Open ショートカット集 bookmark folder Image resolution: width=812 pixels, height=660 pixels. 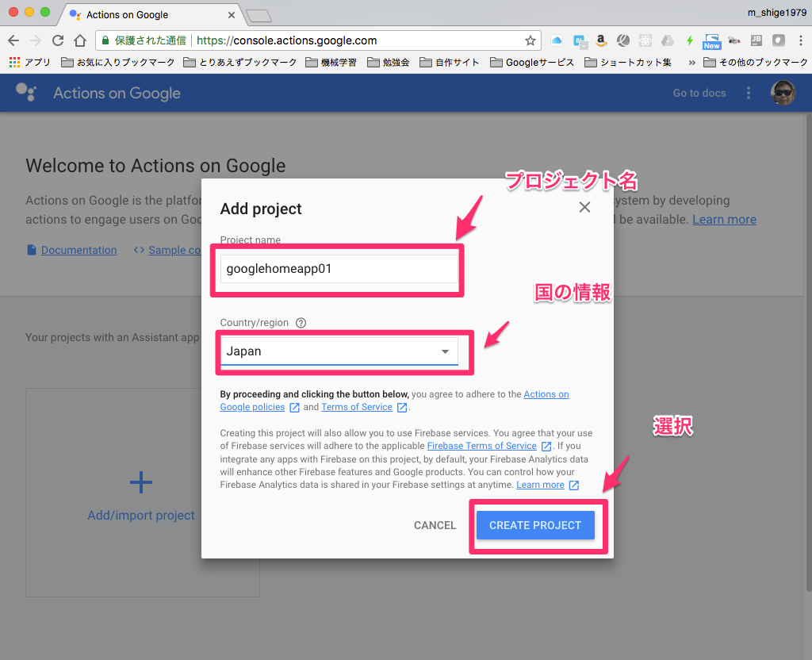628,62
